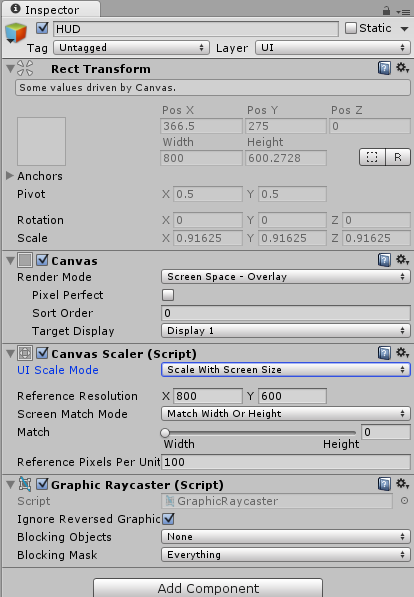The image size is (414, 597).
Task: Toggle raw edit mode R button
Action: click(398, 157)
